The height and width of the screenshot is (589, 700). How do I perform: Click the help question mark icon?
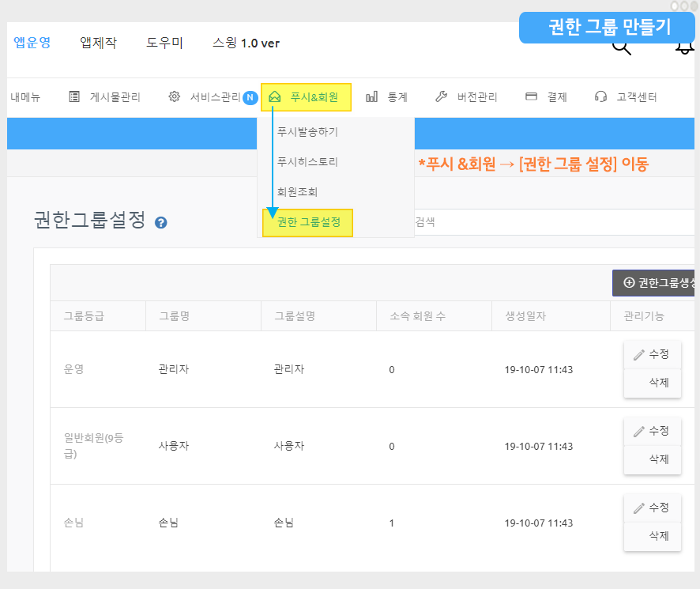(x=161, y=223)
